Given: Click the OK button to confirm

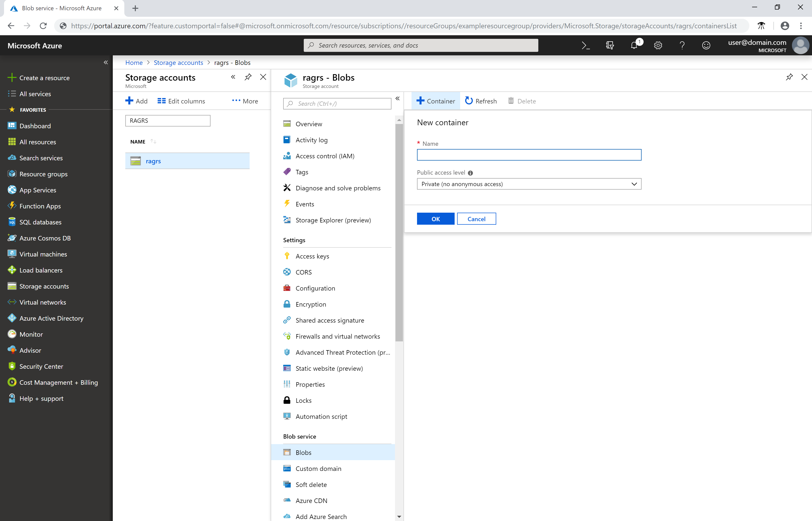Looking at the screenshot, I should tap(435, 219).
